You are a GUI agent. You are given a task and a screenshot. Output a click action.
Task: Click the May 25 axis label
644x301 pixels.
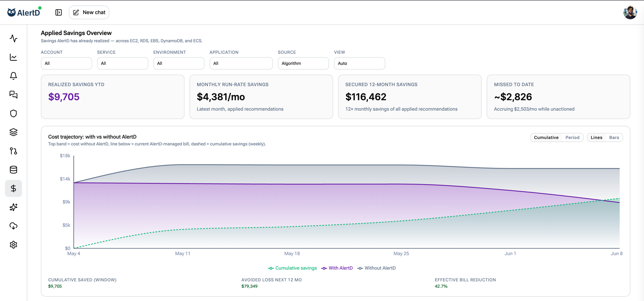tap(401, 254)
